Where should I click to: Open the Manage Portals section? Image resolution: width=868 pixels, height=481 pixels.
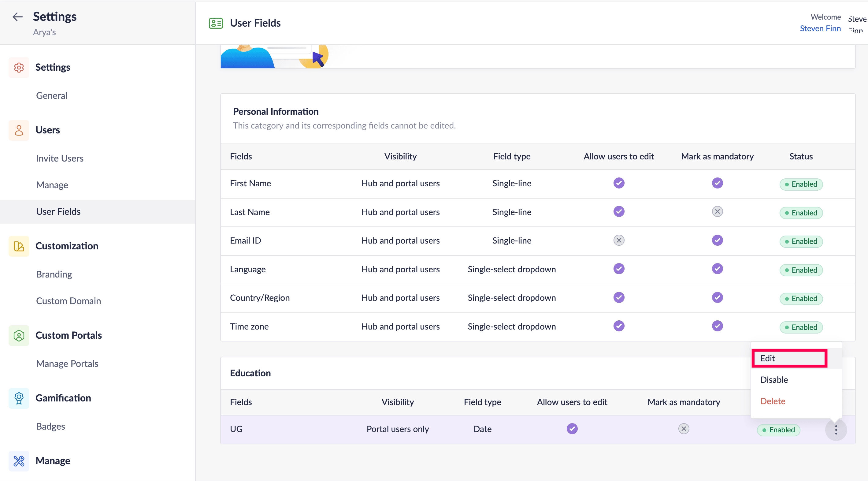pyautogui.click(x=67, y=364)
